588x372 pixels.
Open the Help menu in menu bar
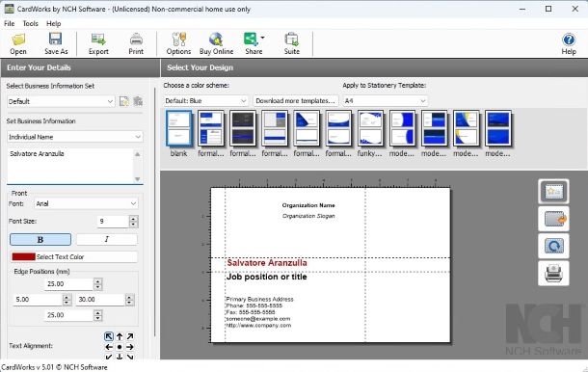(x=54, y=23)
